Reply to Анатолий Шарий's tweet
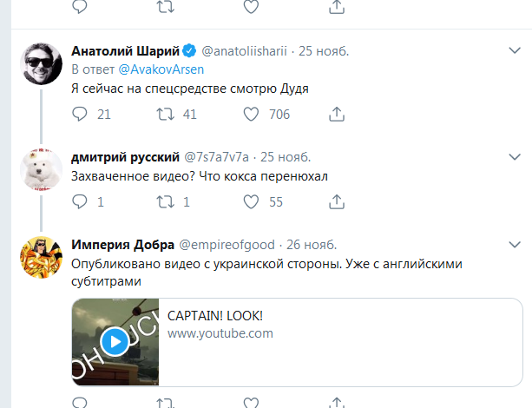This screenshot has width=532, height=408. point(80,114)
